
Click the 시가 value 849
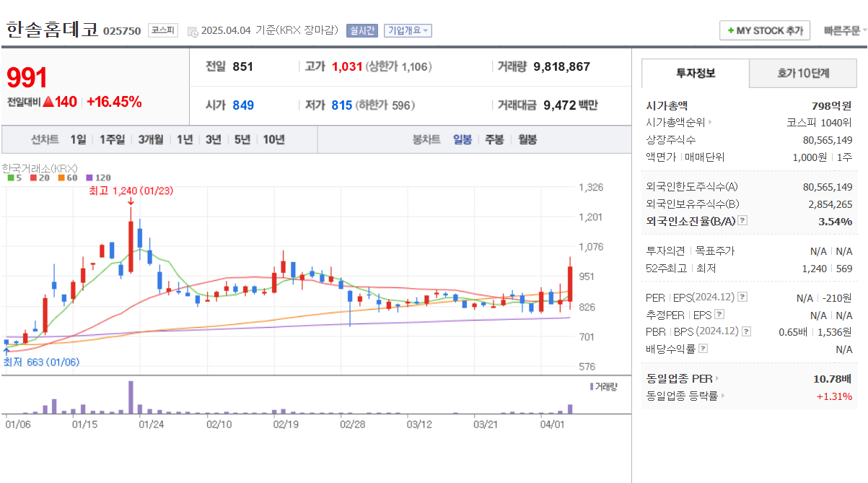tap(243, 105)
